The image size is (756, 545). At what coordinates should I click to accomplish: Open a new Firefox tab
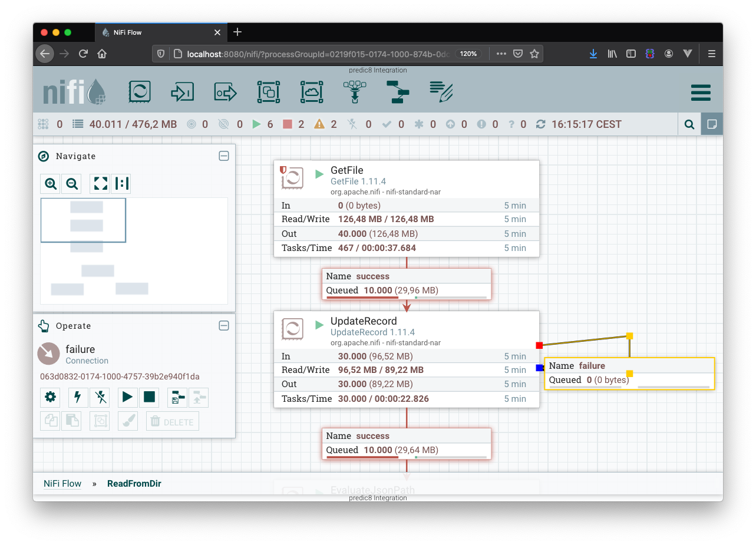[x=237, y=32]
